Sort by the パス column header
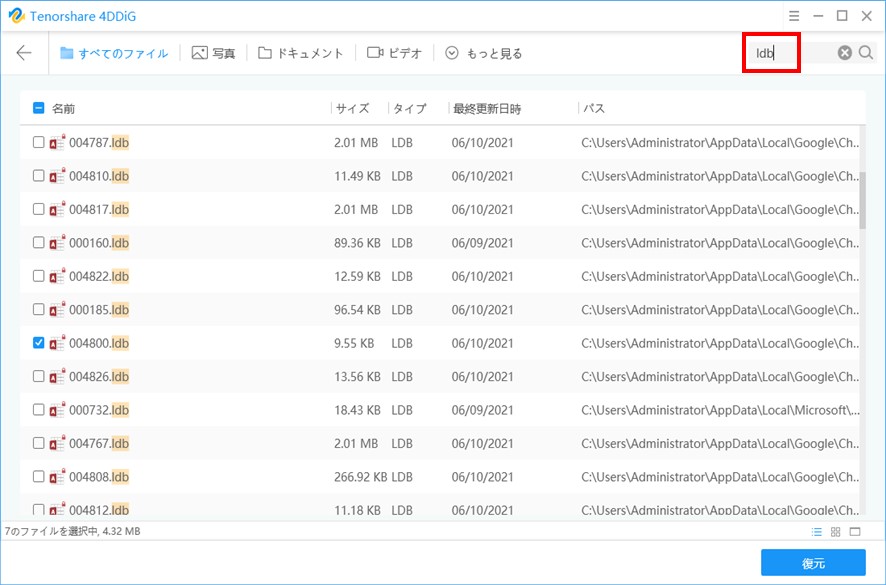The image size is (886, 585). pyautogui.click(x=594, y=109)
